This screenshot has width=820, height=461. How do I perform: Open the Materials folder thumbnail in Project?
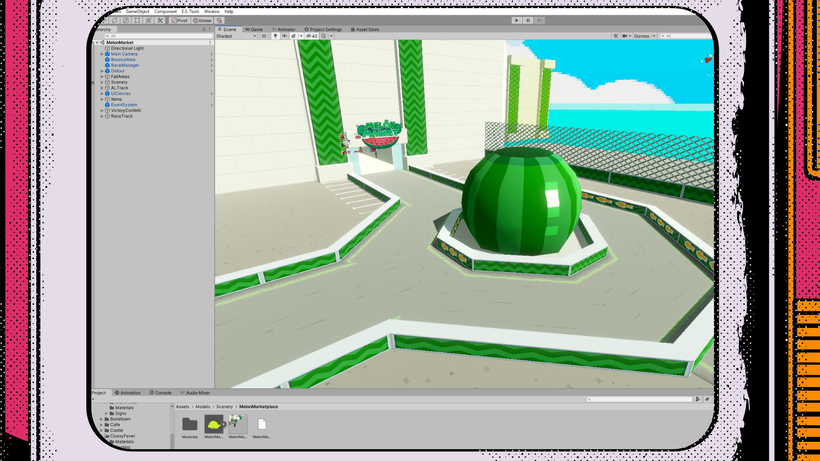(x=190, y=426)
